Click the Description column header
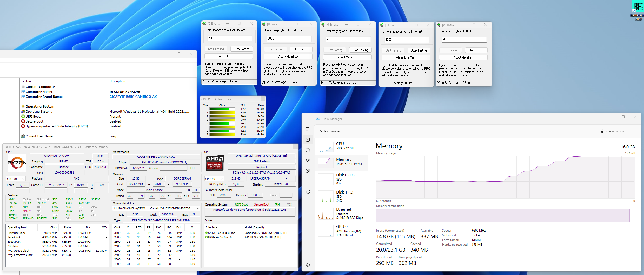This screenshot has height=275, width=644. [x=149, y=81]
